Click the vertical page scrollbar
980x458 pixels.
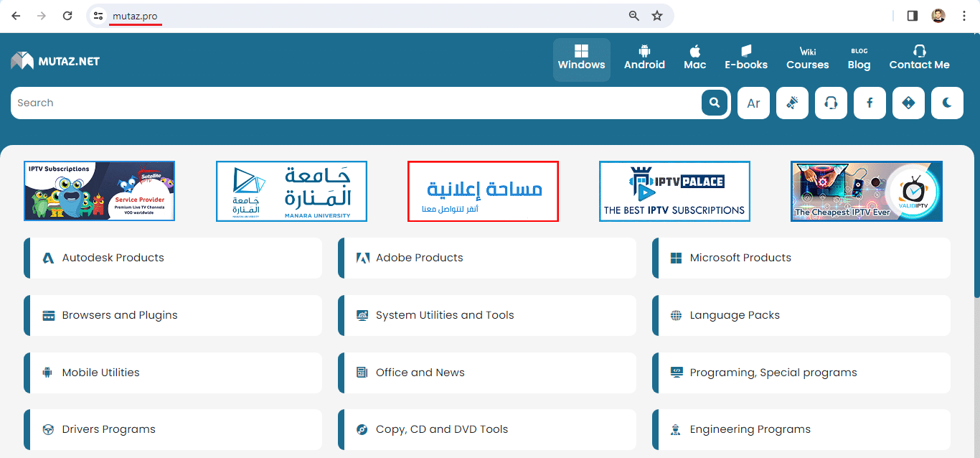[976, 215]
